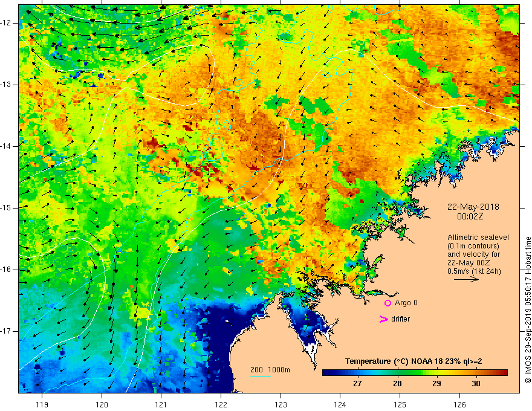Click the 125 longitude axis label
The height and width of the screenshot is (411, 532).
(400, 404)
